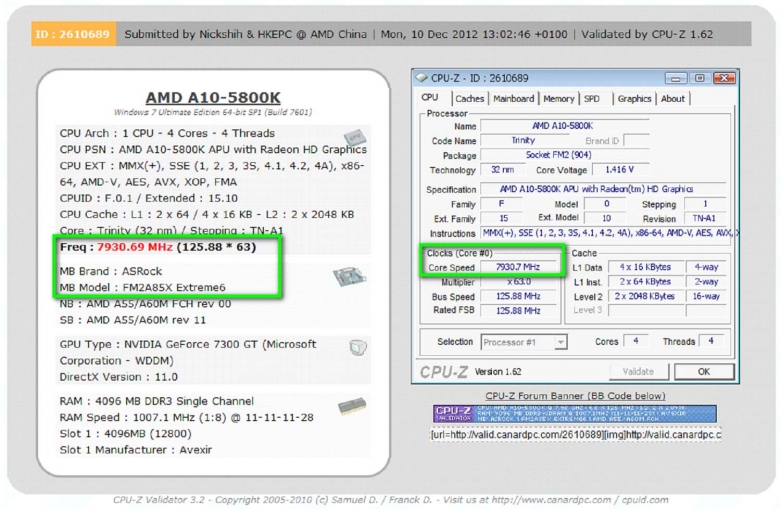
Task: Click the orange ID : 2610689 badge
Action: click(73, 34)
